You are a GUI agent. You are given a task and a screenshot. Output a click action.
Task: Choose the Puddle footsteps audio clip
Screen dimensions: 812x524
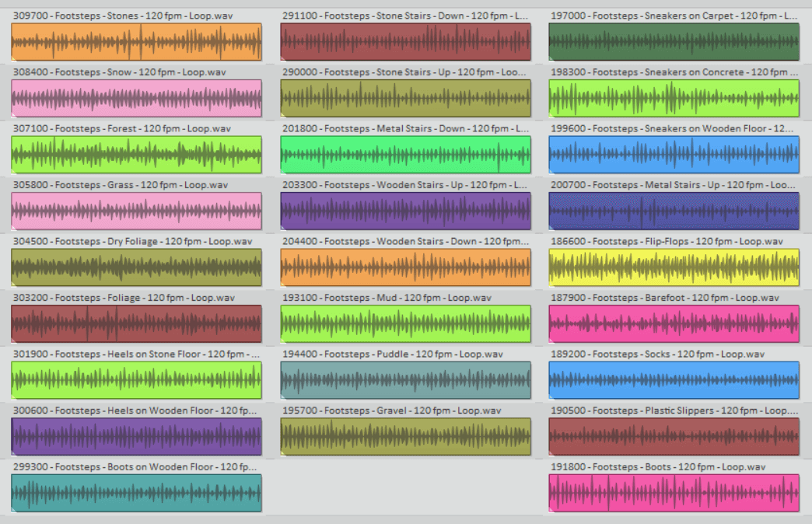click(405, 380)
